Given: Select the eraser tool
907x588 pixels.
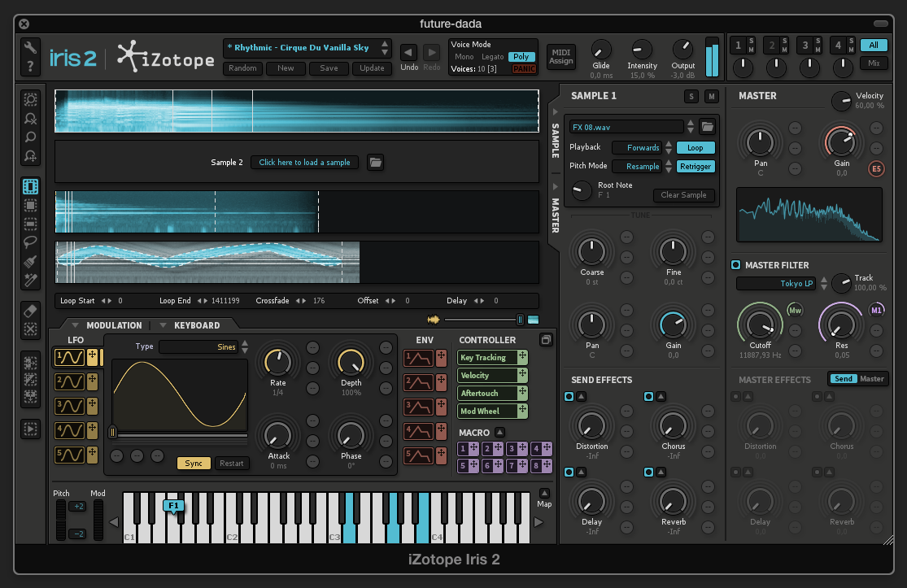Looking at the screenshot, I should [30, 311].
